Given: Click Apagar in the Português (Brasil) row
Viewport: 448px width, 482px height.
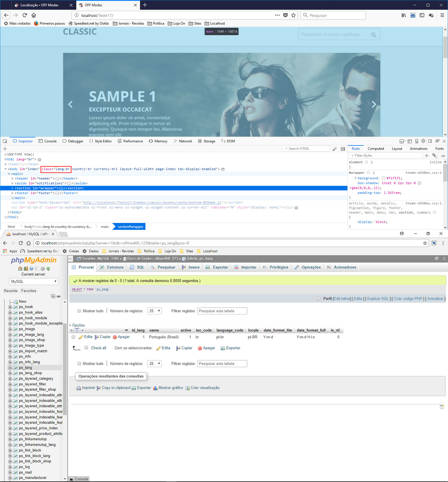Looking at the screenshot, I should point(121,337).
